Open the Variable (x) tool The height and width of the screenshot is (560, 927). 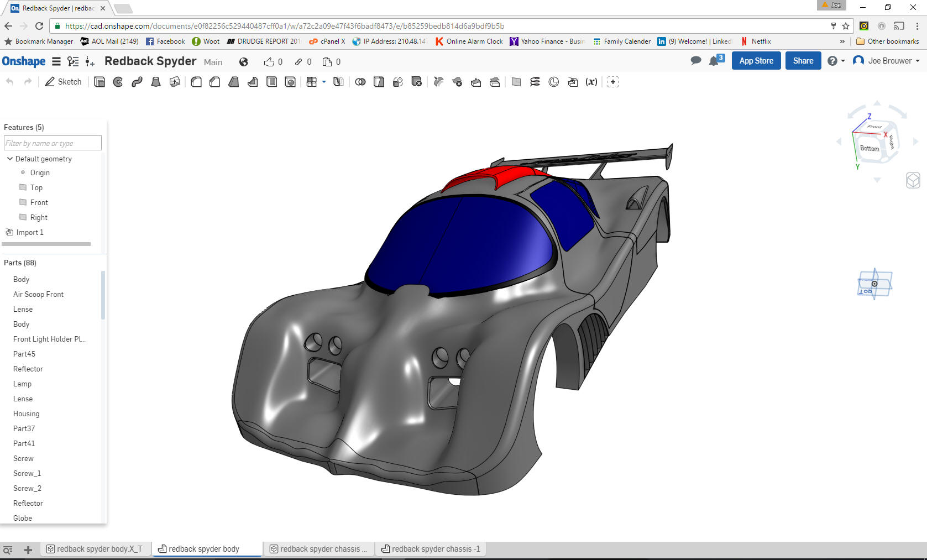click(x=591, y=82)
